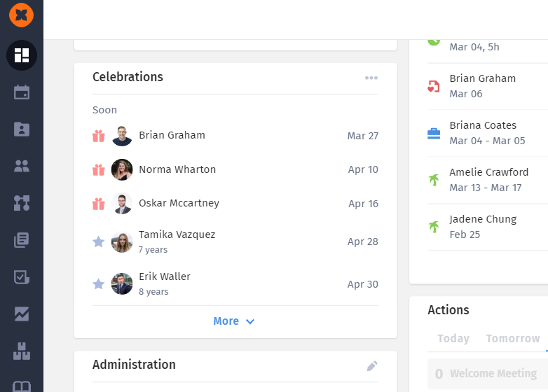Open the org chart icon in sidebar

point(22,203)
